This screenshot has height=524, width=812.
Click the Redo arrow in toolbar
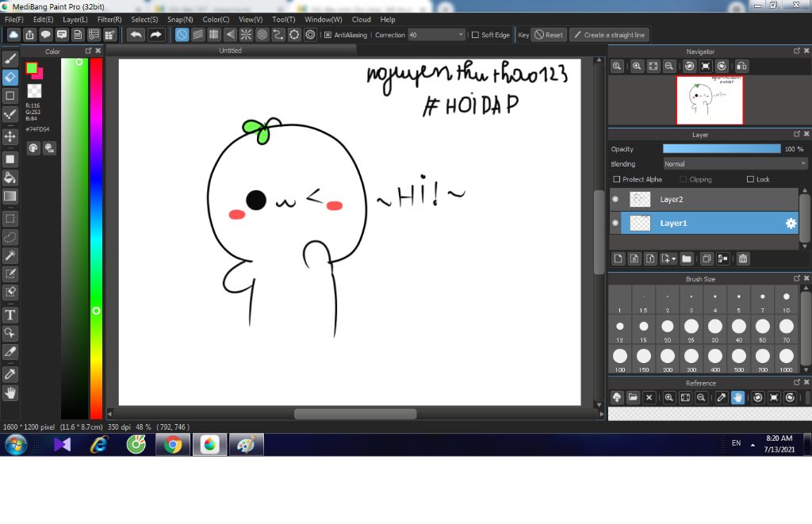(x=155, y=35)
